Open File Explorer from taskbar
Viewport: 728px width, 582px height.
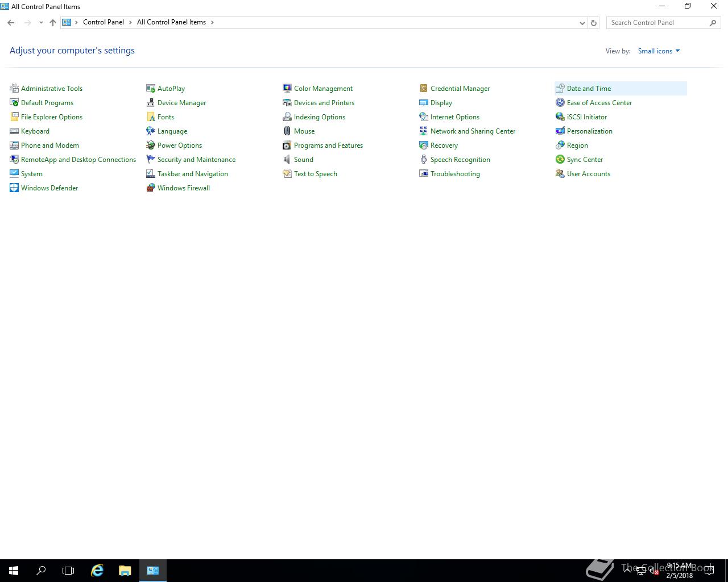[x=125, y=571]
